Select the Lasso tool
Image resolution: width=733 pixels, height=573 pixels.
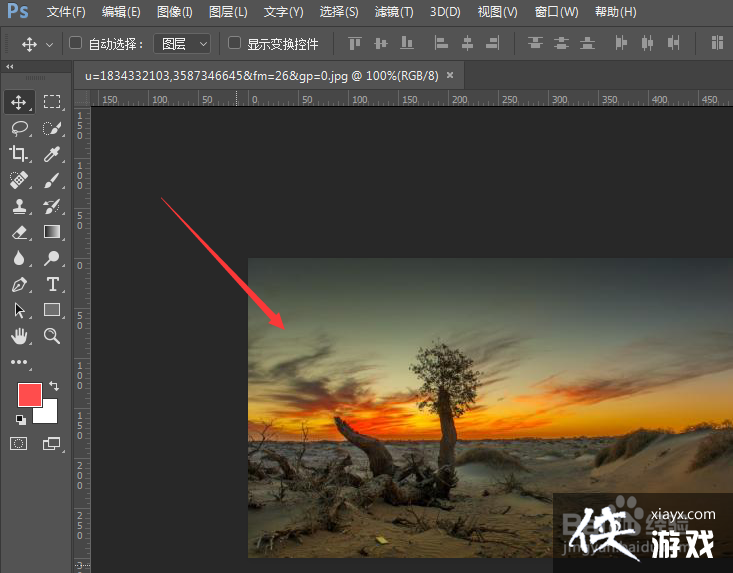(x=19, y=128)
